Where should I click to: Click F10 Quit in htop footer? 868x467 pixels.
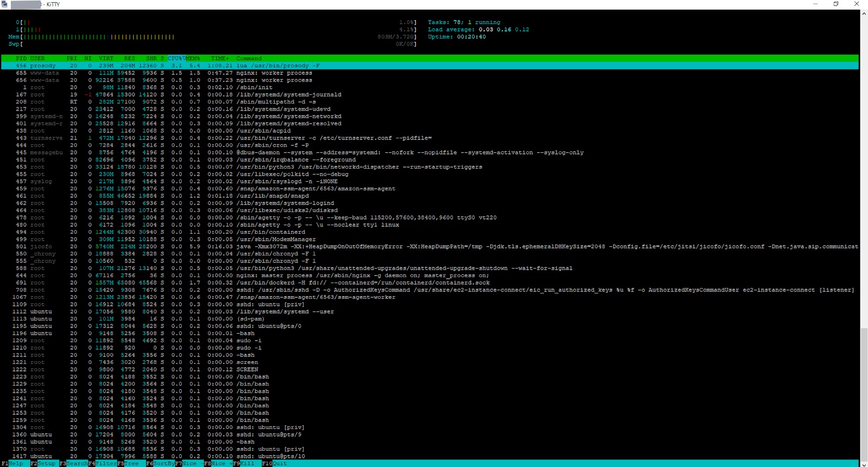click(279, 464)
